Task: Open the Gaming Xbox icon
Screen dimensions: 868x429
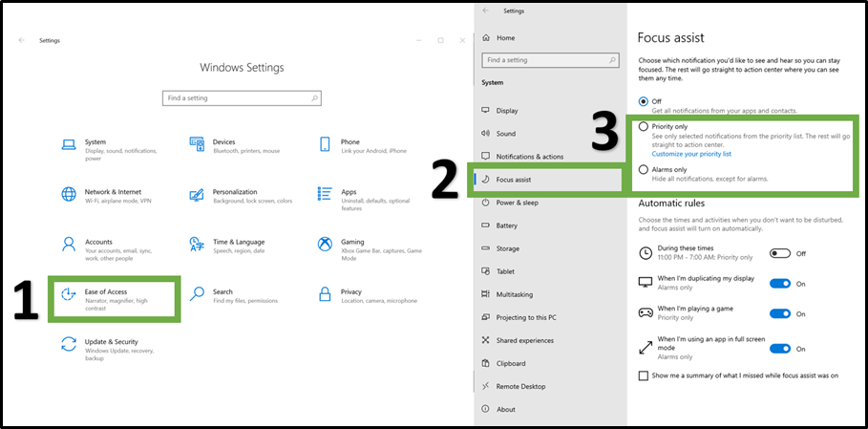Action: pos(325,244)
